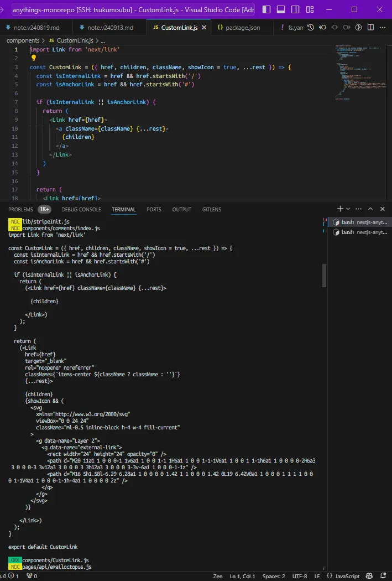Close the CustomLink.js editor tab
This screenshot has width=392, height=581.
[x=204, y=28]
